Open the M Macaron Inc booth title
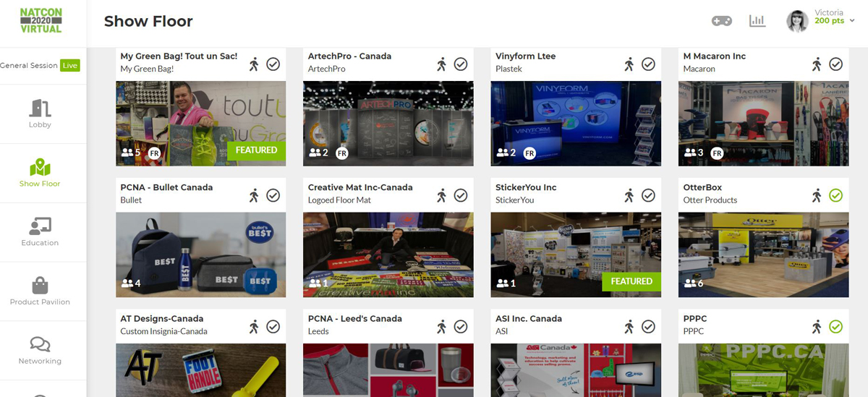The width and height of the screenshot is (868, 397). tap(714, 56)
